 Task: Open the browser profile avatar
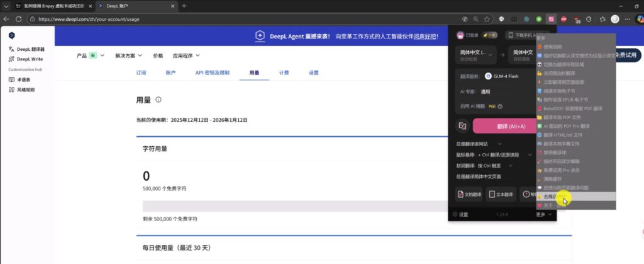[615, 19]
